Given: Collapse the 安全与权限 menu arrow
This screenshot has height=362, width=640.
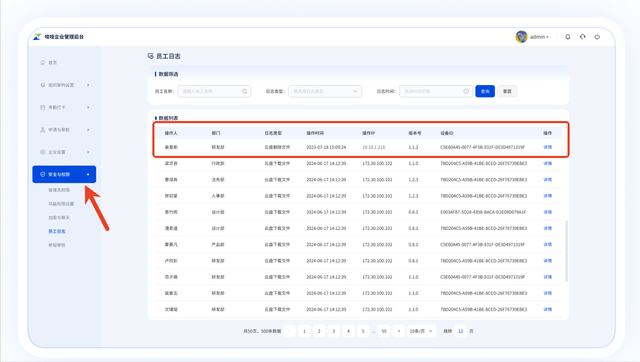Looking at the screenshot, I should [x=88, y=174].
